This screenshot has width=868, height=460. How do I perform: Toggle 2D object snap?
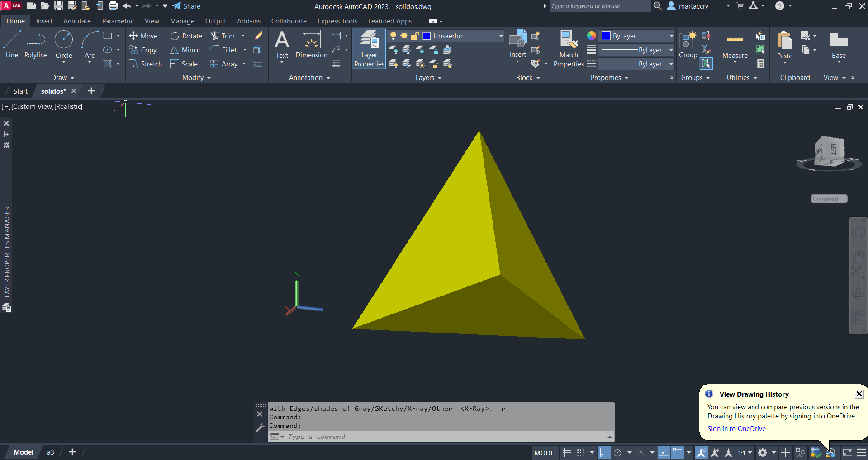click(x=678, y=453)
